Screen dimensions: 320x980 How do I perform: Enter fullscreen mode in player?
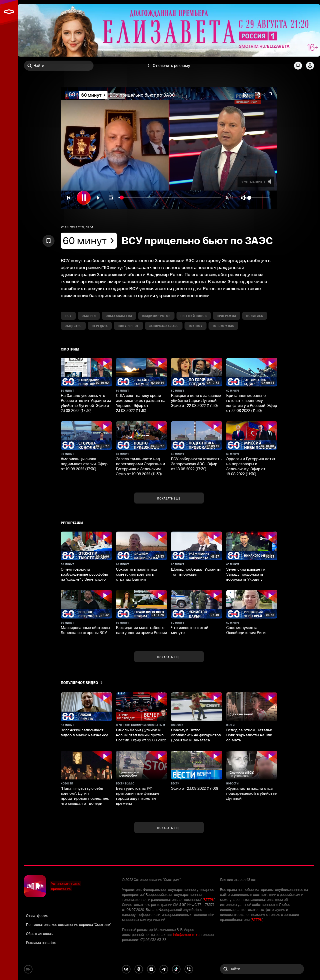tap(269, 95)
